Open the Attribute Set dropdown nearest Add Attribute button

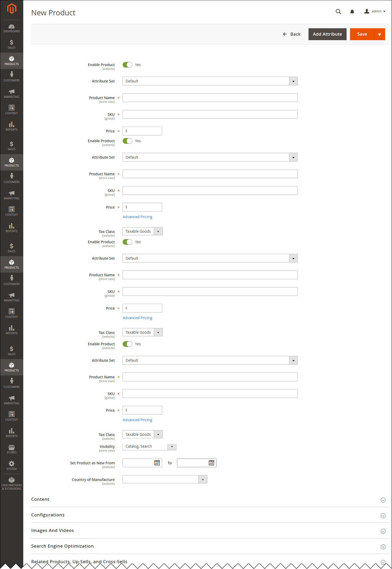point(210,81)
